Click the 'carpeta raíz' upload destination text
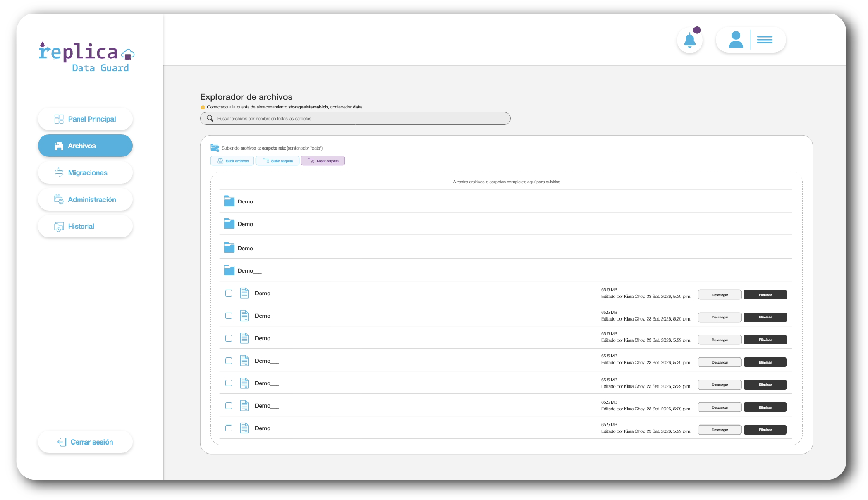This screenshot has height=500, width=868. tap(273, 148)
